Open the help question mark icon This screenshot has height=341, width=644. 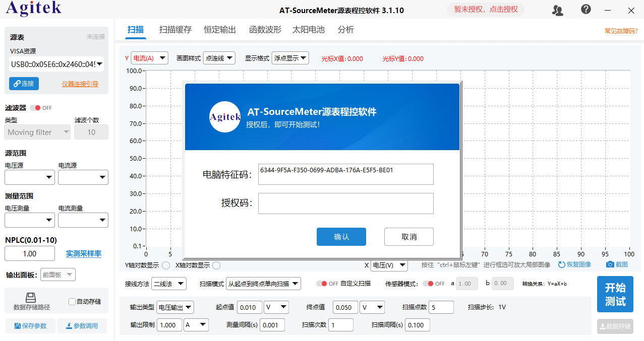(585, 10)
